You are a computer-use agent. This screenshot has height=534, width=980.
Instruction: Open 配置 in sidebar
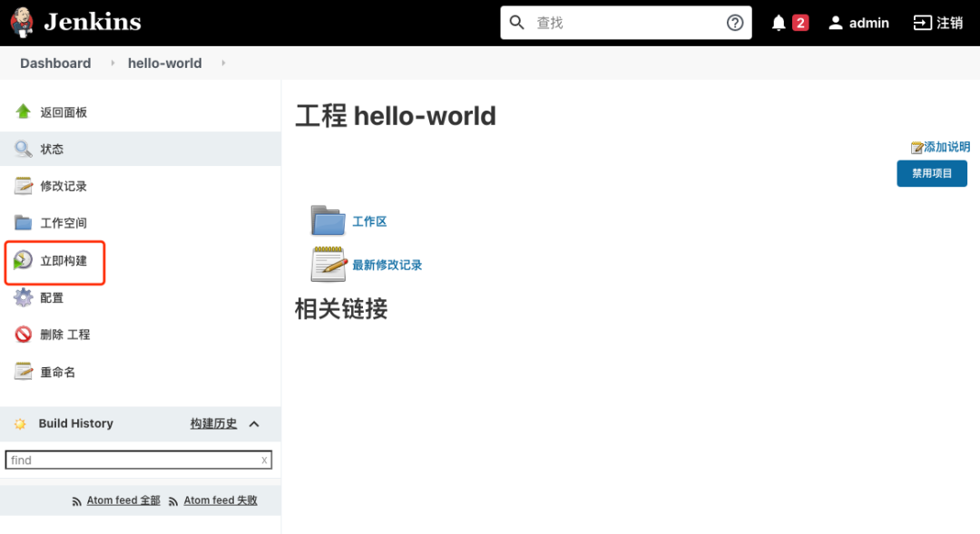click(x=52, y=298)
